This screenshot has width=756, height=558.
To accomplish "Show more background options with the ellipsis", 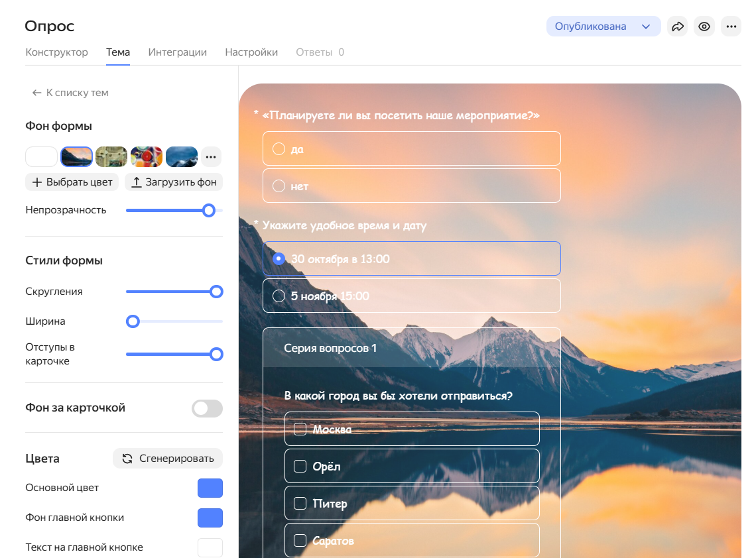I will [211, 157].
